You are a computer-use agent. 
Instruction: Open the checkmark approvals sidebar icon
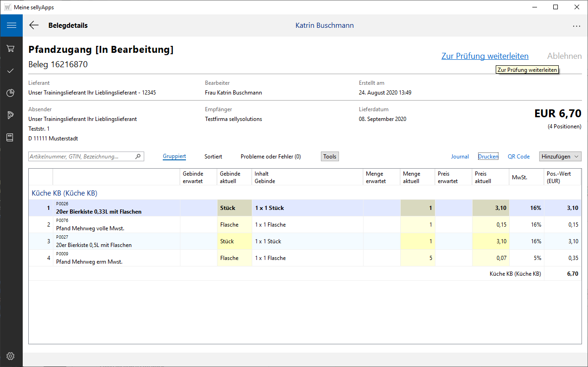(x=11, y=71)
